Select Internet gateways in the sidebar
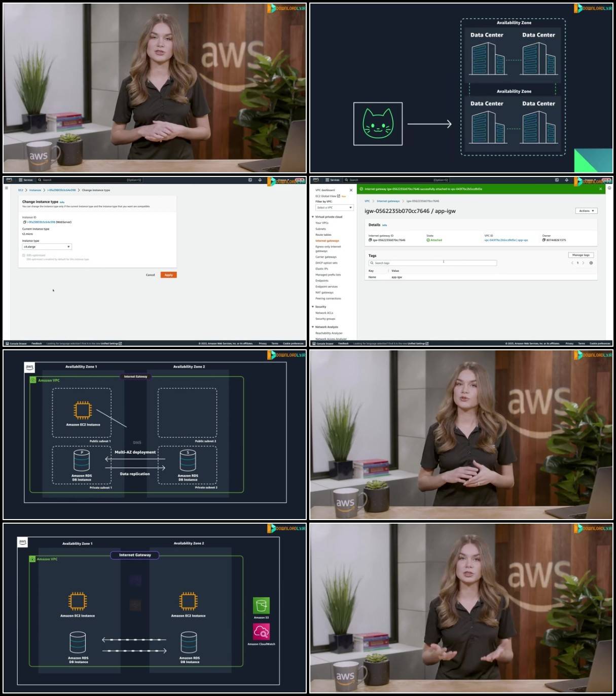The image size is (616, 696). point(327,241)
